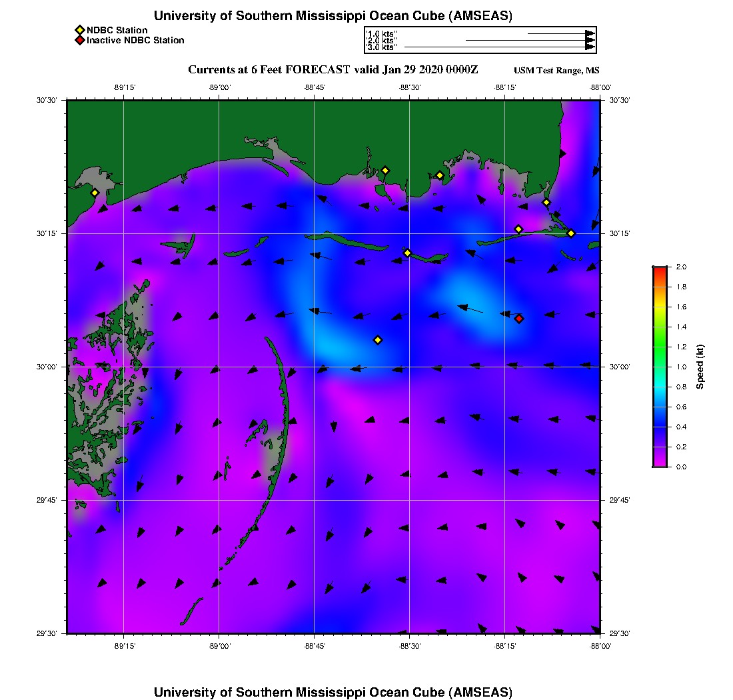Click the red top end of the speed color bar
This screenshot has width=733, height=700.
click(x=660, y=271)
